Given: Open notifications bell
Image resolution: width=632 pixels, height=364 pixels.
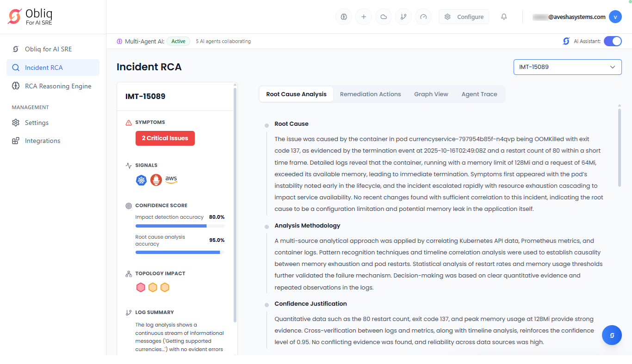Looking at the screenshot, I should pos(504,17).
